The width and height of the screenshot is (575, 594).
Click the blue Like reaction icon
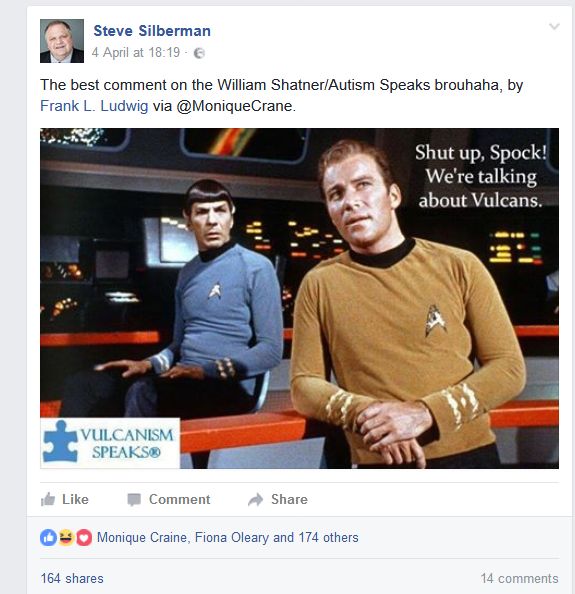[48, 538]
